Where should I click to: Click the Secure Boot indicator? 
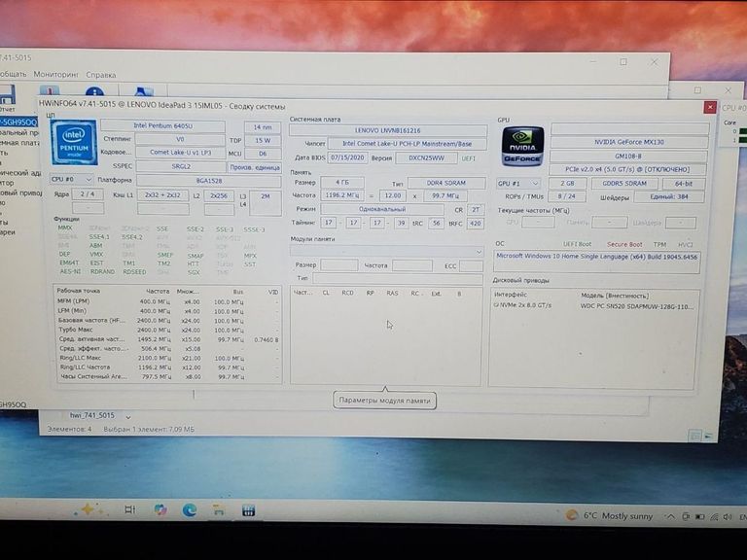[x=624, y=244]
